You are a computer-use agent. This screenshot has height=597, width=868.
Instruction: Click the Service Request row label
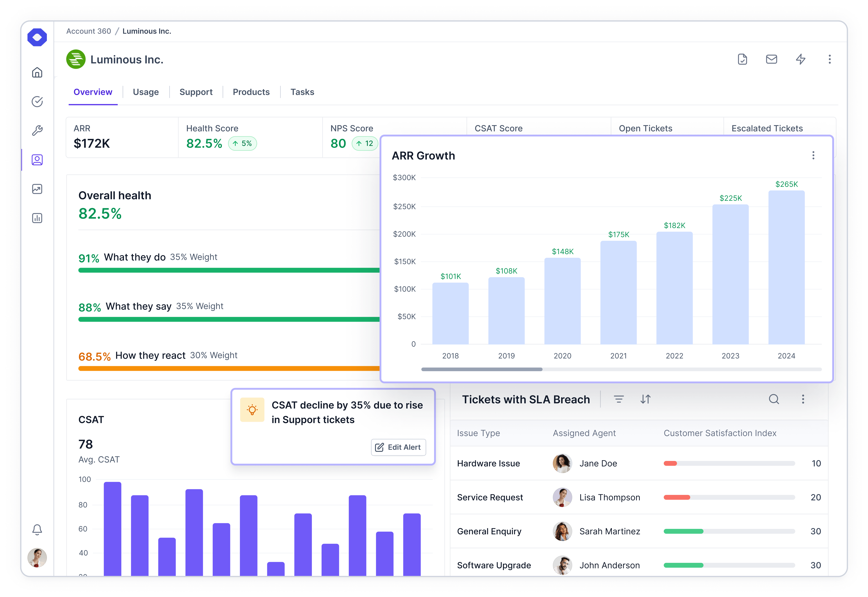[x=490, y=497]
